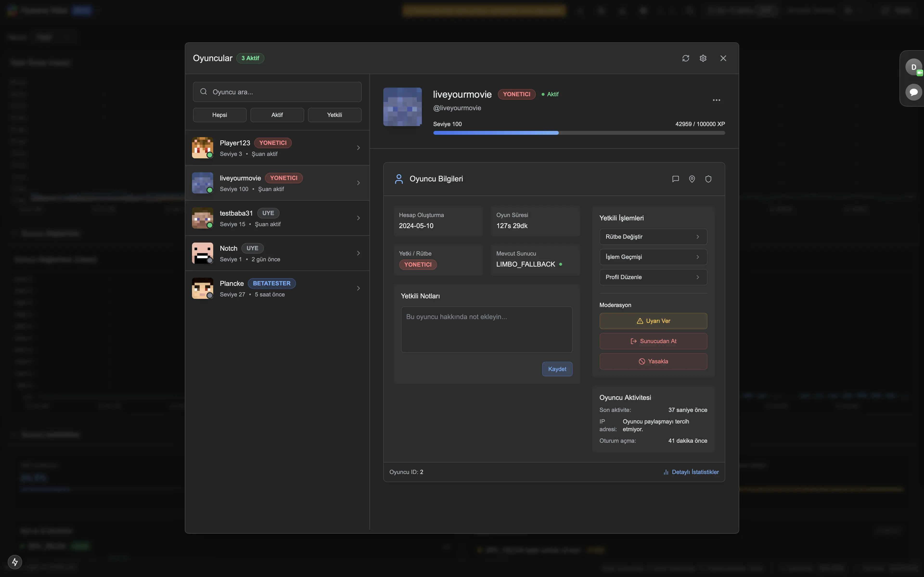
Task: Focus the Yetkili Notları text area
Action: tap(486, 330)
